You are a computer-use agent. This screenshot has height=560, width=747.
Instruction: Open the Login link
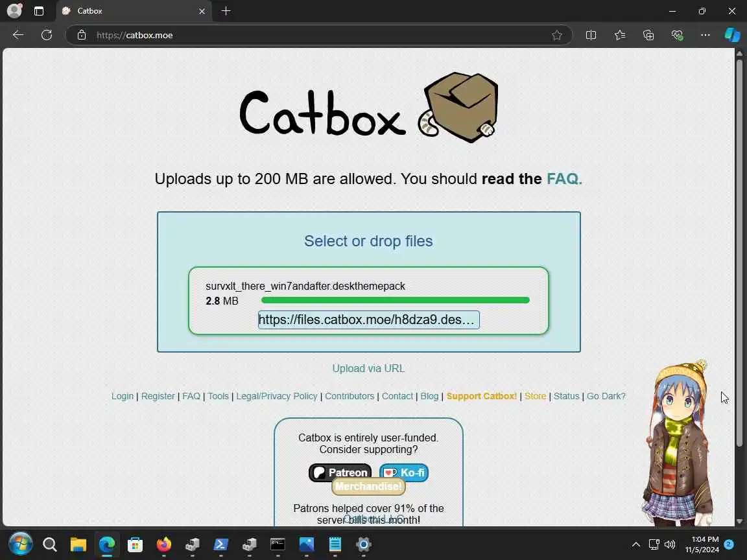tap(123, 396)
